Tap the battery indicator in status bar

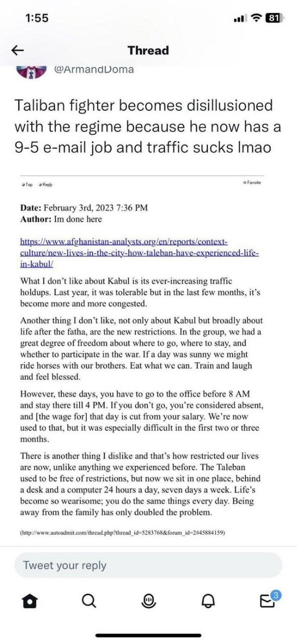tap(274, 18)
